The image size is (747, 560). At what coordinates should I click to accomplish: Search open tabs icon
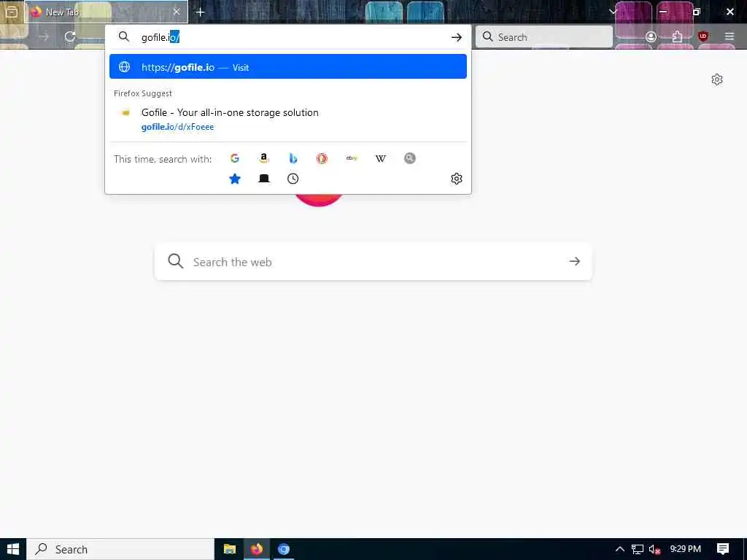[264, 179]
